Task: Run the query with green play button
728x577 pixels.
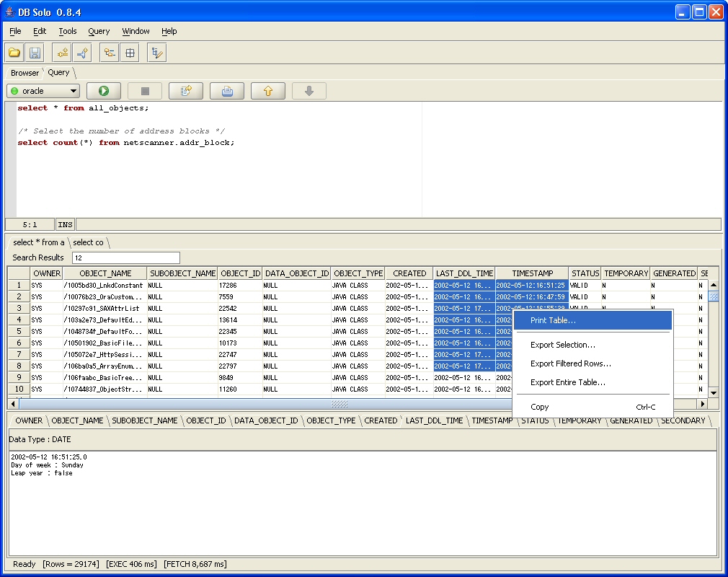Action: (x=104, y=91)
